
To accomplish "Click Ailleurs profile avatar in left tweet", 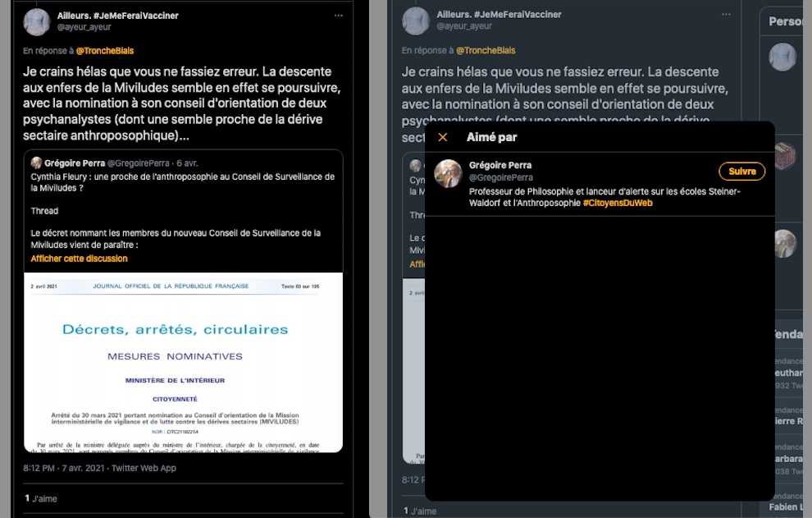I will [37, 22].
